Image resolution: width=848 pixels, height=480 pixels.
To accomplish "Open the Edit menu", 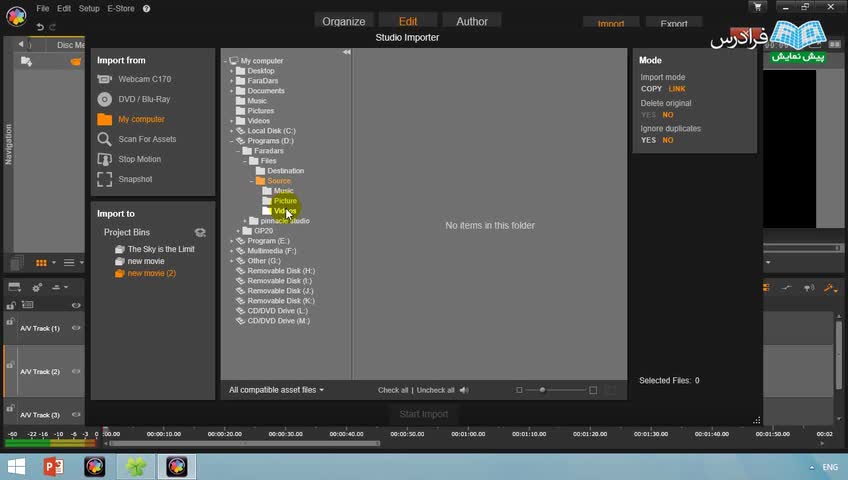I will click(x=64, y=9).
